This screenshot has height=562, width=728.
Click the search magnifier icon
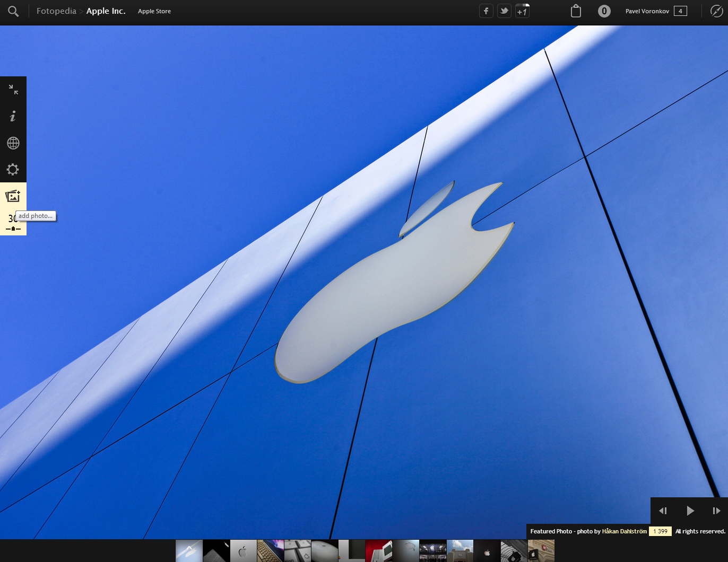(x=13, y=11)
